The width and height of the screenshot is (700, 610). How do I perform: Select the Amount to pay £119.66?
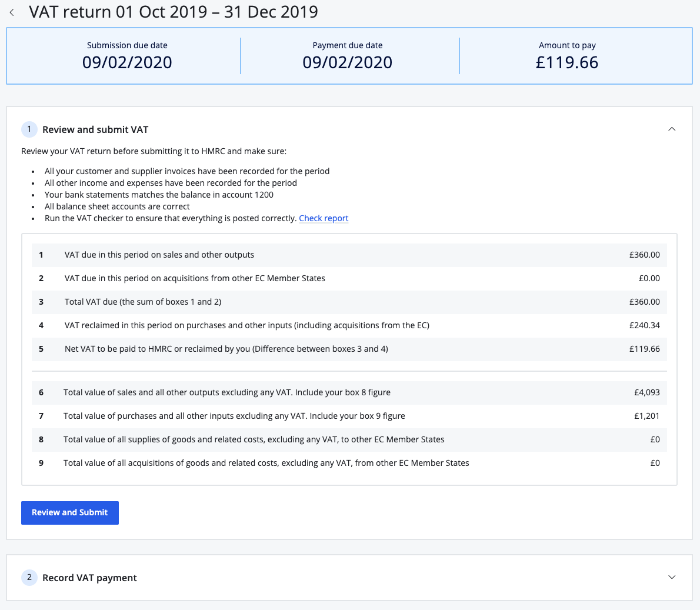(x=566, y=62)
